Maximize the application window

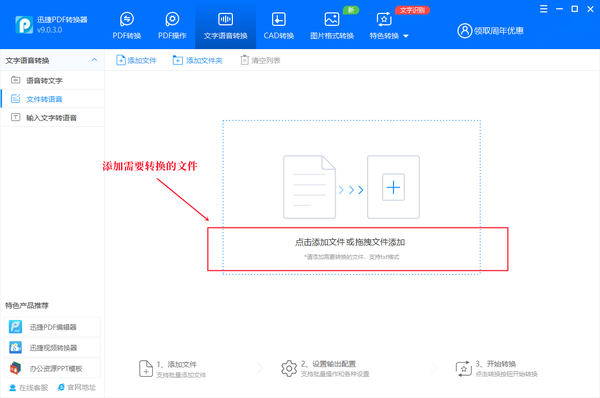(574, 9)
